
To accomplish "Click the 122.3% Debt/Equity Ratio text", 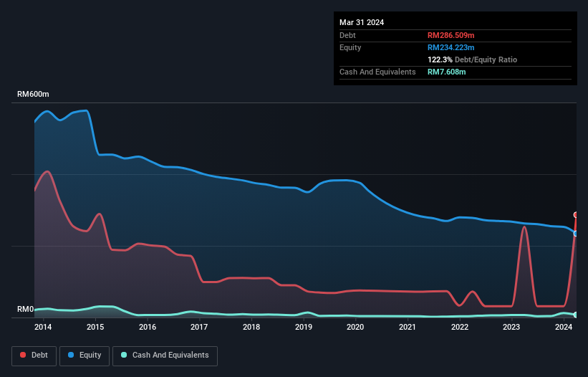I will pyautogui.click(x=472, y=59).
